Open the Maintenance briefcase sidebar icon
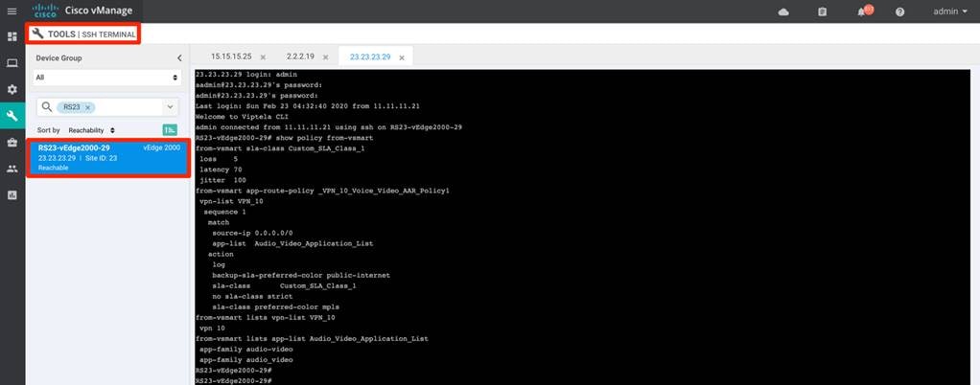980x385 pixels. coord(12,142)
